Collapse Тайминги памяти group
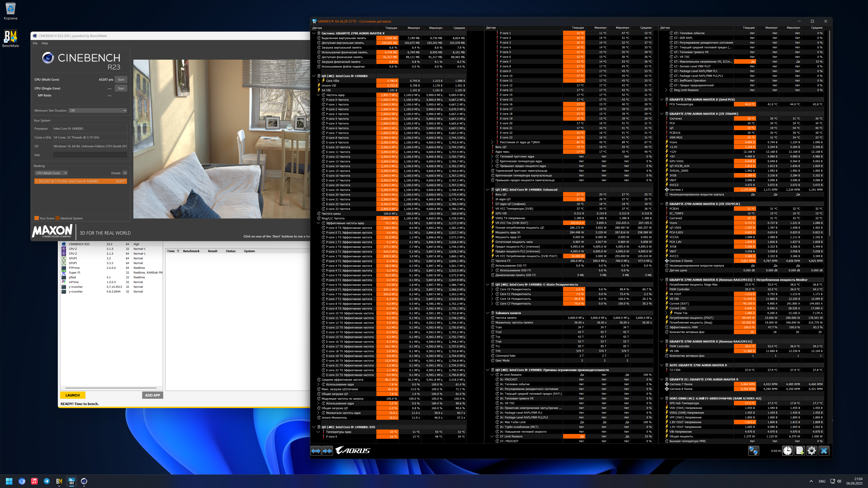The image size is (868, 488). point(488,313)
